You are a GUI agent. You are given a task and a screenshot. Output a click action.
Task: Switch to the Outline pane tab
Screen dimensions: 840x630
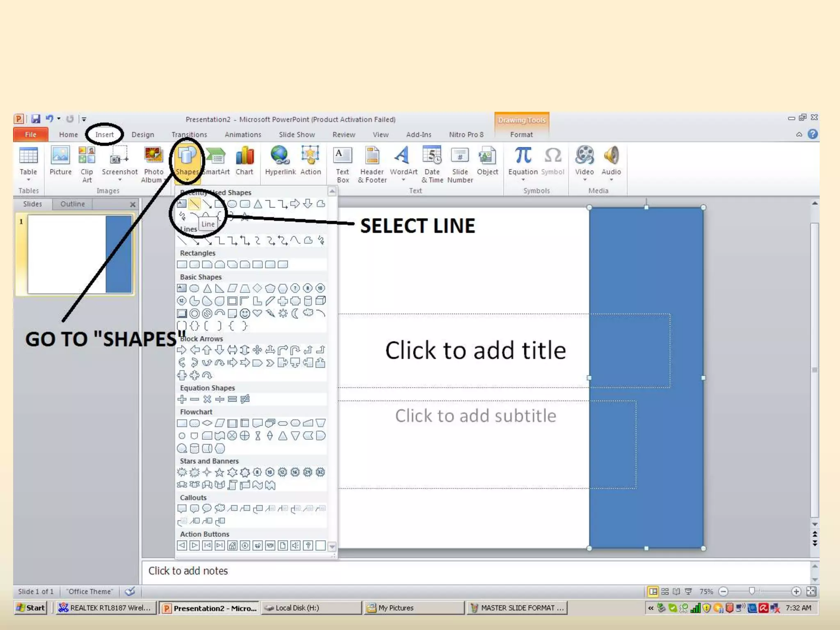point(73,204)
